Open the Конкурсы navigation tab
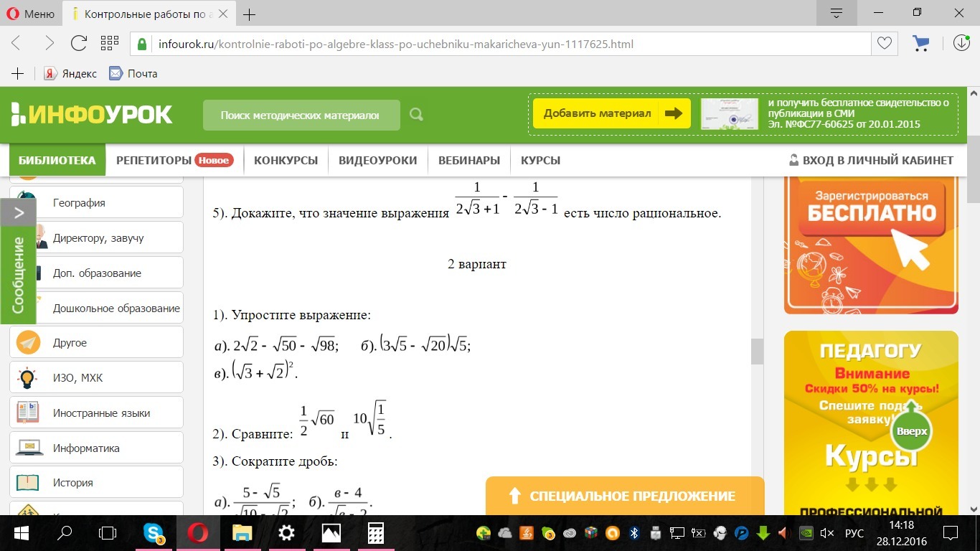This screenshot has width=980, height=551. tap(286, 160)
